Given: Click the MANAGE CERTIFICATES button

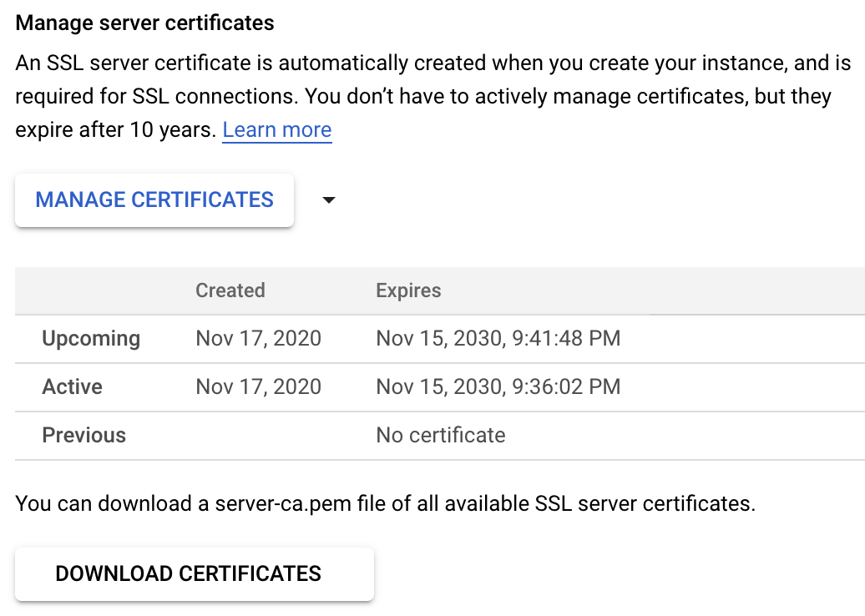Looking at the screenshot, I should 154,199.
